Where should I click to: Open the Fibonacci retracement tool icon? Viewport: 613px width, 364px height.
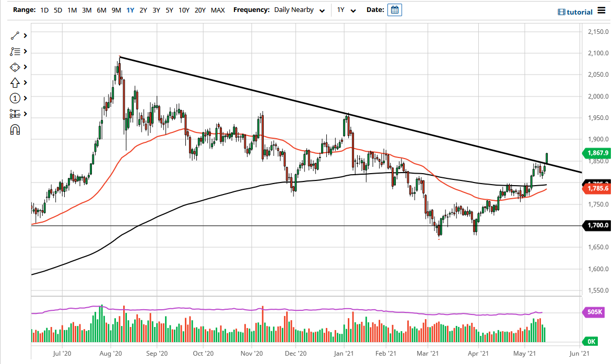point(15,51)
